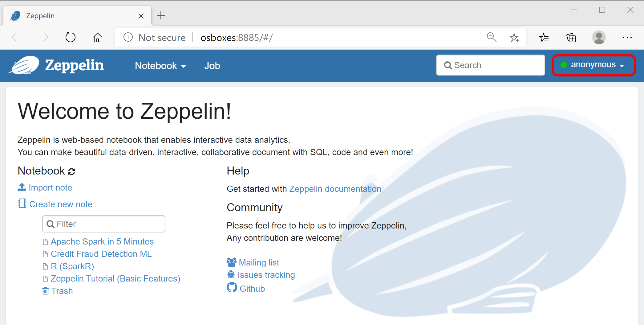Switch to the Zeppelin browser tab
Image resolution: width=644 pixels, height=325 pixels.
tap(40, 15)
